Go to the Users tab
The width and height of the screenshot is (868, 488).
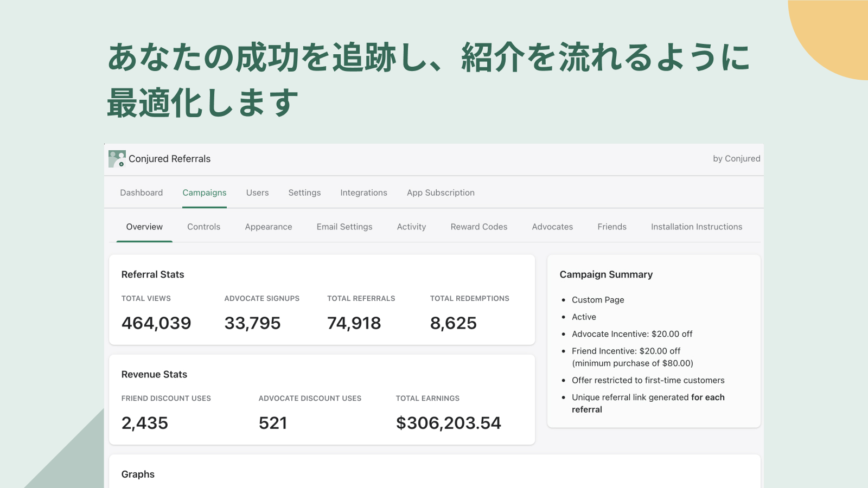click(x=257, y=192)
